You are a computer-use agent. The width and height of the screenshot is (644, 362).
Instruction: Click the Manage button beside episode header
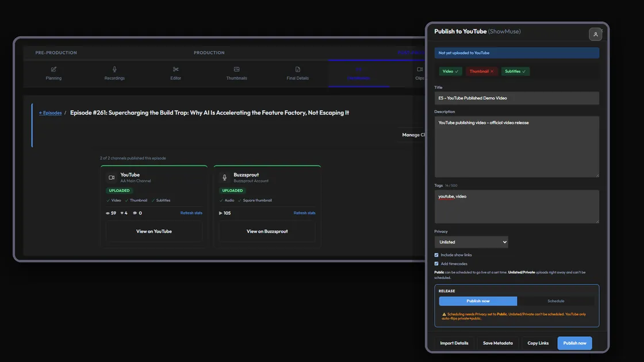pos(413,135)
